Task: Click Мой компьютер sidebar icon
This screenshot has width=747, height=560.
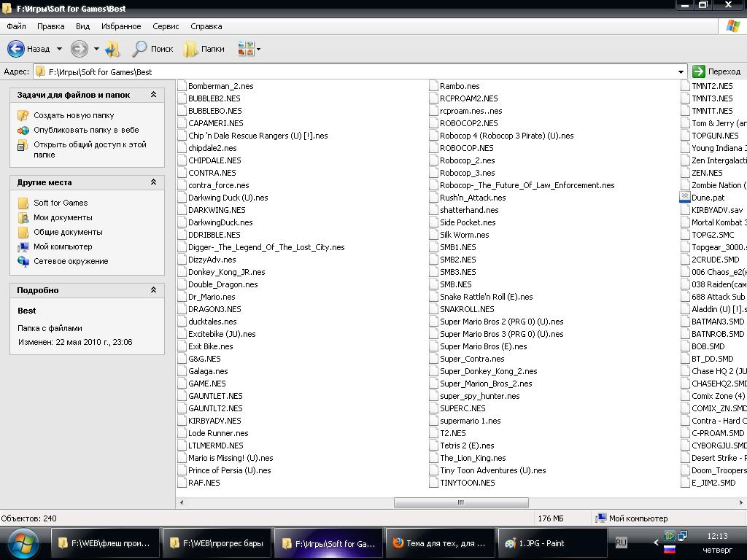Action: [x=23, y=247]
